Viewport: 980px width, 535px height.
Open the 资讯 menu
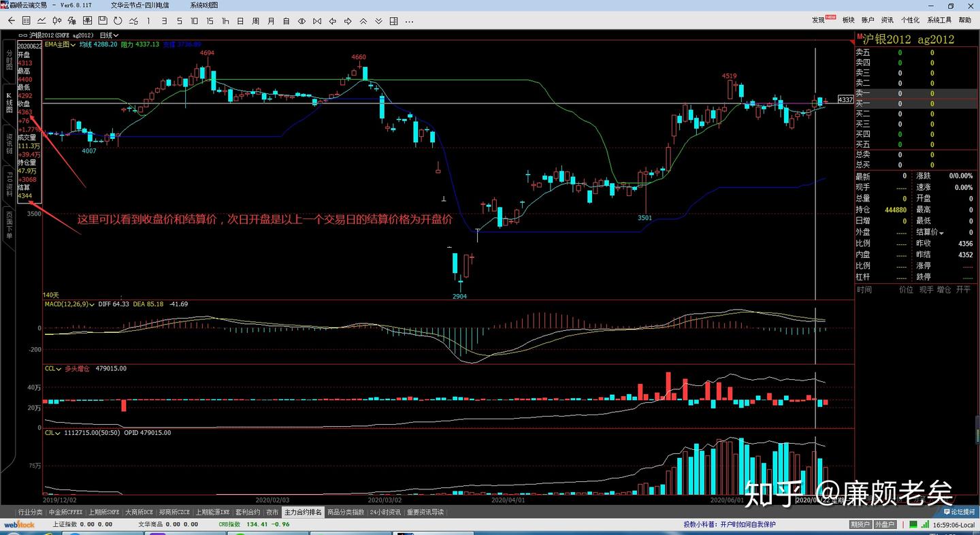click(x=887, y=20)
